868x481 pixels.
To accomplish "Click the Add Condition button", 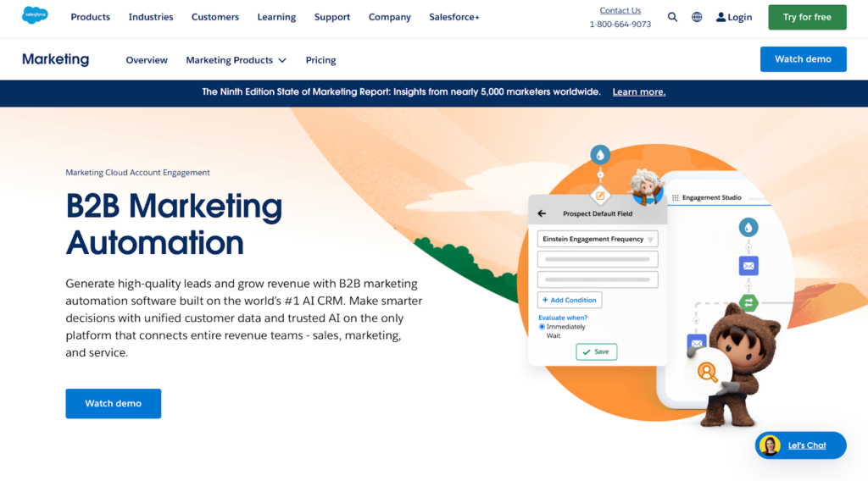I will 569,301.
